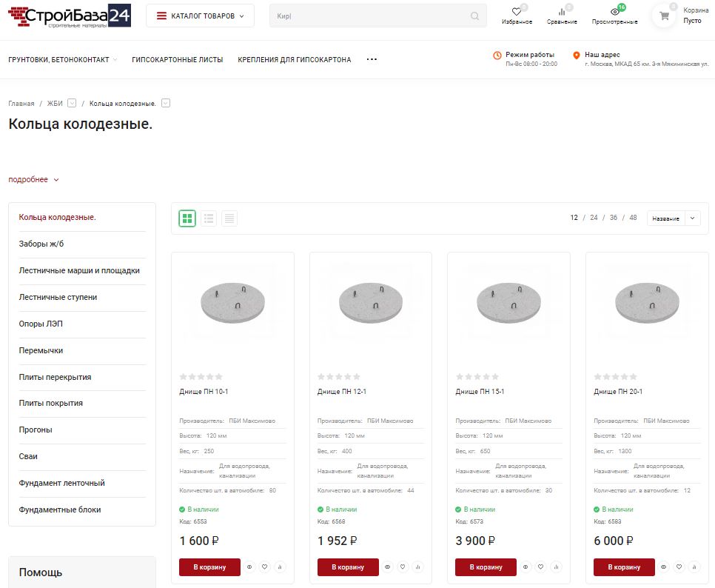Quick view eye icon for Днище ПН 20-1

click(664, 567)
